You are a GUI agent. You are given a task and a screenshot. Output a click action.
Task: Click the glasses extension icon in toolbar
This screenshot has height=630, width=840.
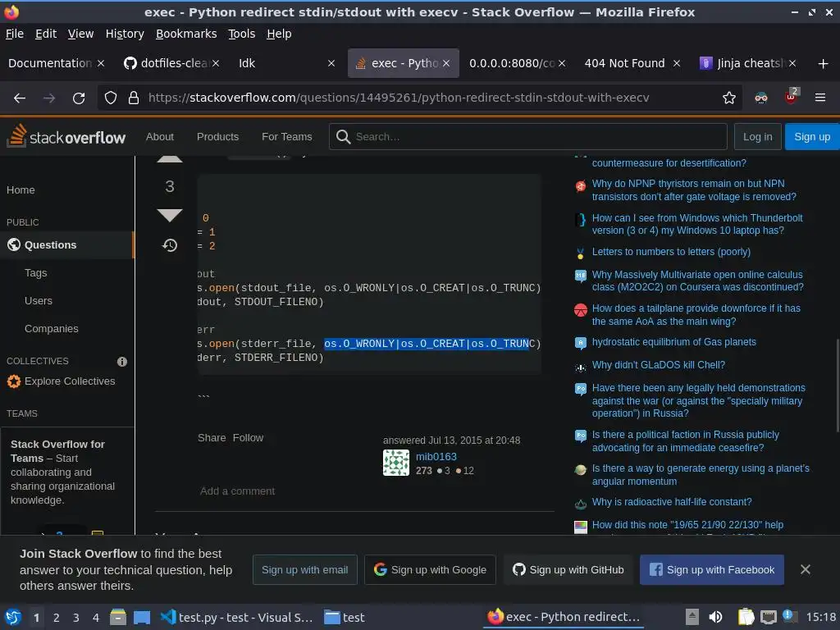(x=761, y=98)
